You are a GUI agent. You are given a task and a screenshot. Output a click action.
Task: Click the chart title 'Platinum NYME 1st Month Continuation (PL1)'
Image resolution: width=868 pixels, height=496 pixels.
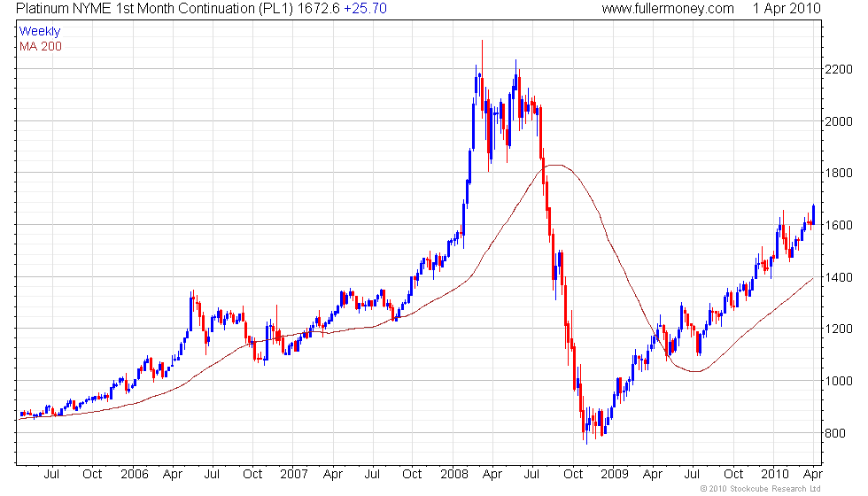pos(155,9)
